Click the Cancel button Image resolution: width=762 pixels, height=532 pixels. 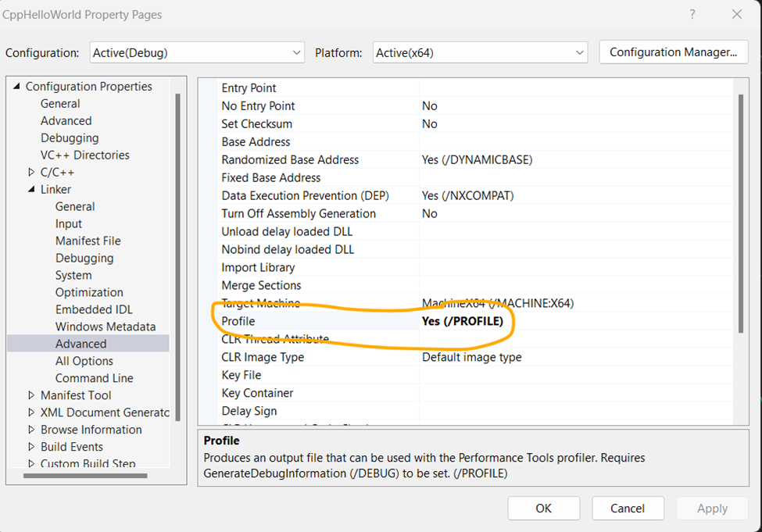pos(628,508)
